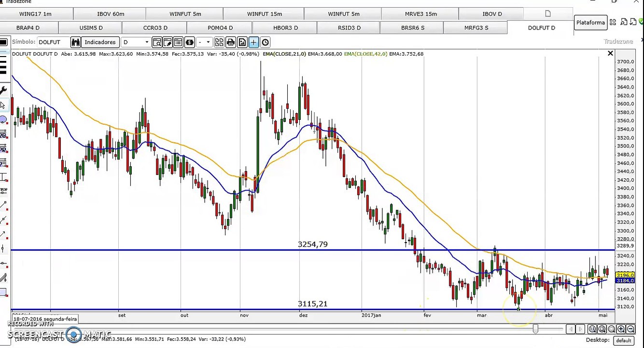The width and height of the screenshot is (644, 348).
Task: Click the four-window layout grid icon
Action: [x=219, y=42]
